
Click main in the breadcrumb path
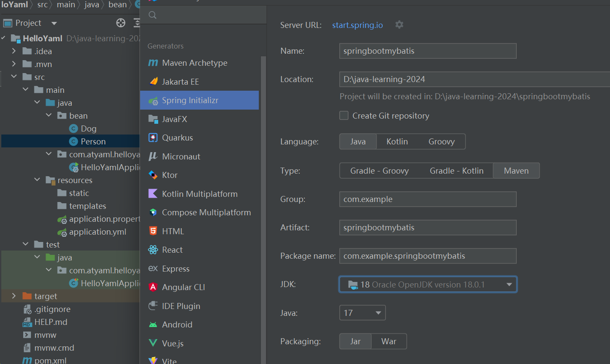point(66,5)
